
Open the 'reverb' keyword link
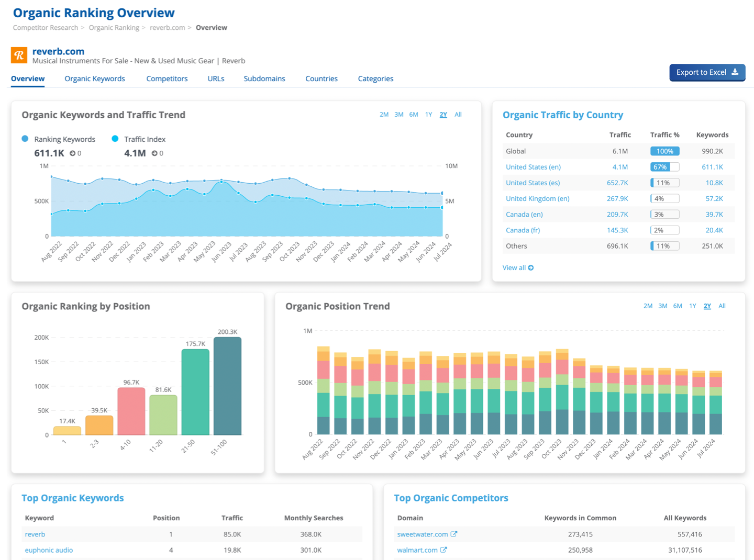pos(35,534)
